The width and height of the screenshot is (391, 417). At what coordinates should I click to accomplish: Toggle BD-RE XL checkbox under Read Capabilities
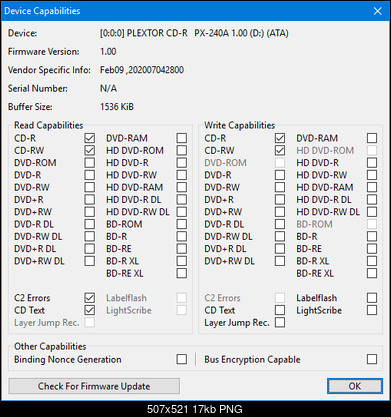(182, 273)
